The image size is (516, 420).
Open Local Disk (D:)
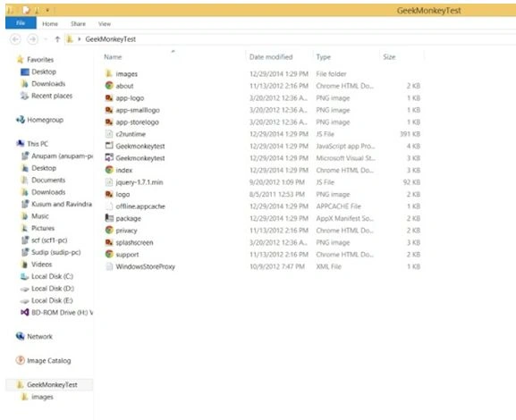tap(53, 288)
